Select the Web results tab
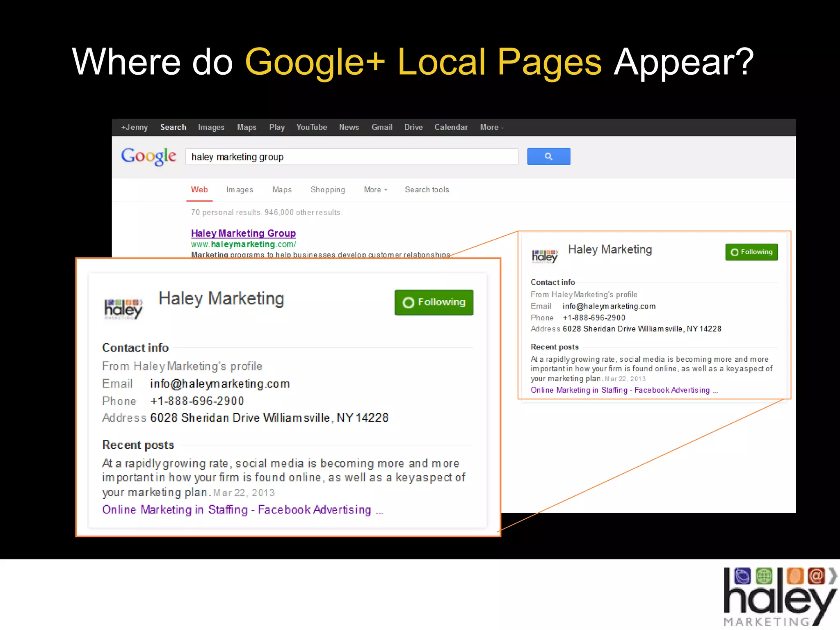The width and height of the screenshot is (840, 630). (199, 189)
